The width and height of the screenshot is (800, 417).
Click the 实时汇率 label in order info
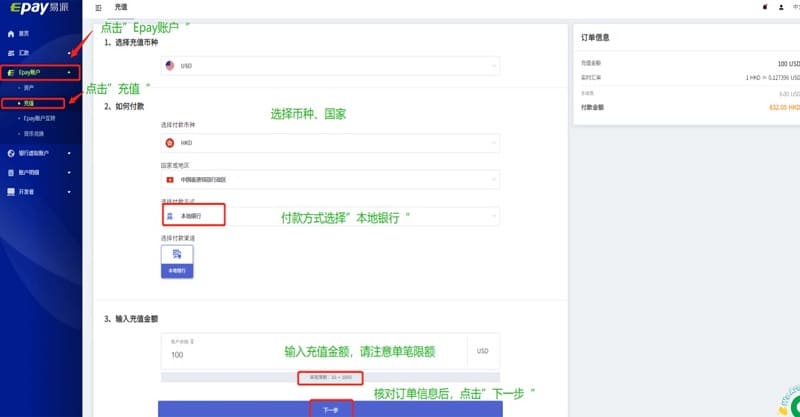point(591,78)
